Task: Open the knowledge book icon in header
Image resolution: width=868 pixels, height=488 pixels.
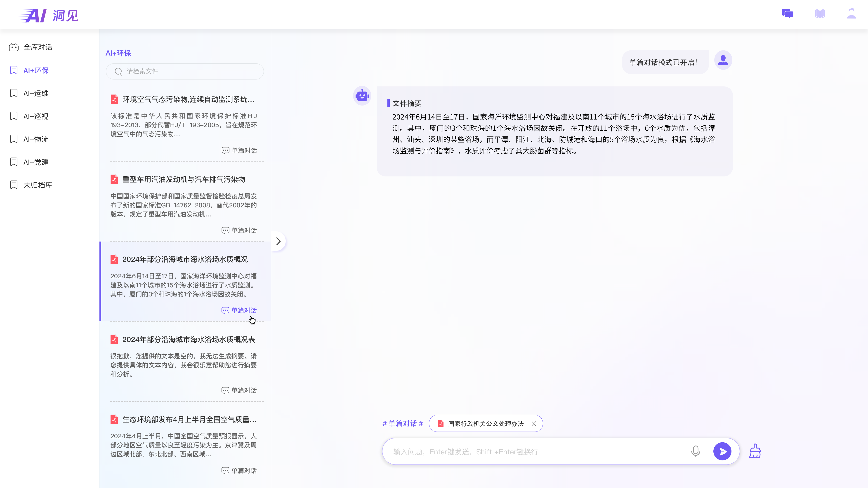Action: coord(820,14)
